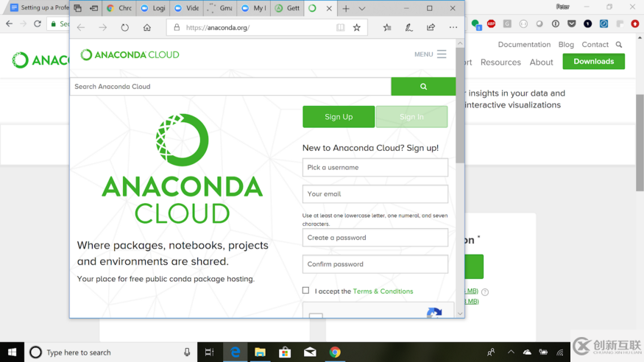The width and height of the screenshot is (644, 362).
Task: Click the Edge scrollbar down arrow
Action: 460,313
